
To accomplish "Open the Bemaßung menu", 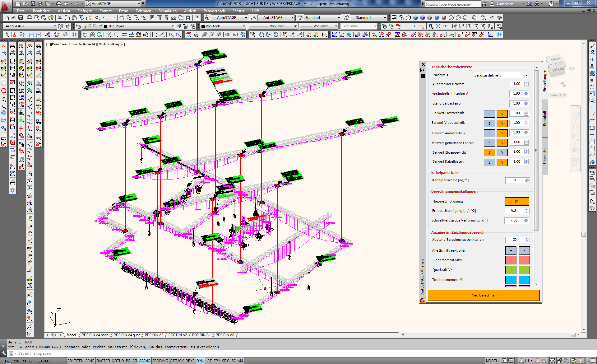I will [167, 11].
